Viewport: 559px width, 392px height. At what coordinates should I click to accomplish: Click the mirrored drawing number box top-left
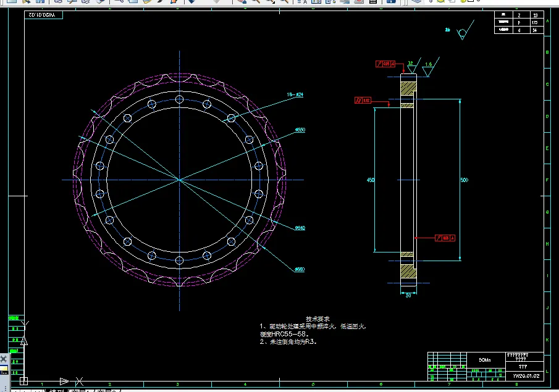click(43, 15)
